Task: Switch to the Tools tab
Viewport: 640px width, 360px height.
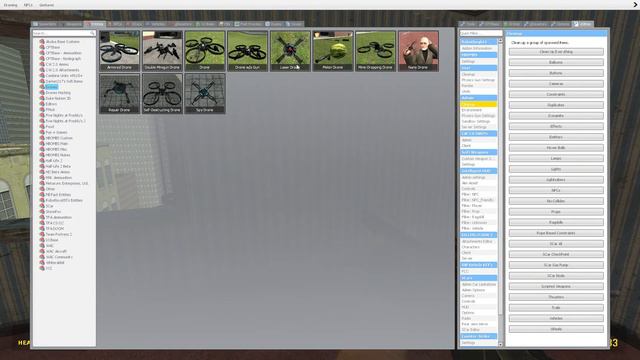Action: point(468,24)
